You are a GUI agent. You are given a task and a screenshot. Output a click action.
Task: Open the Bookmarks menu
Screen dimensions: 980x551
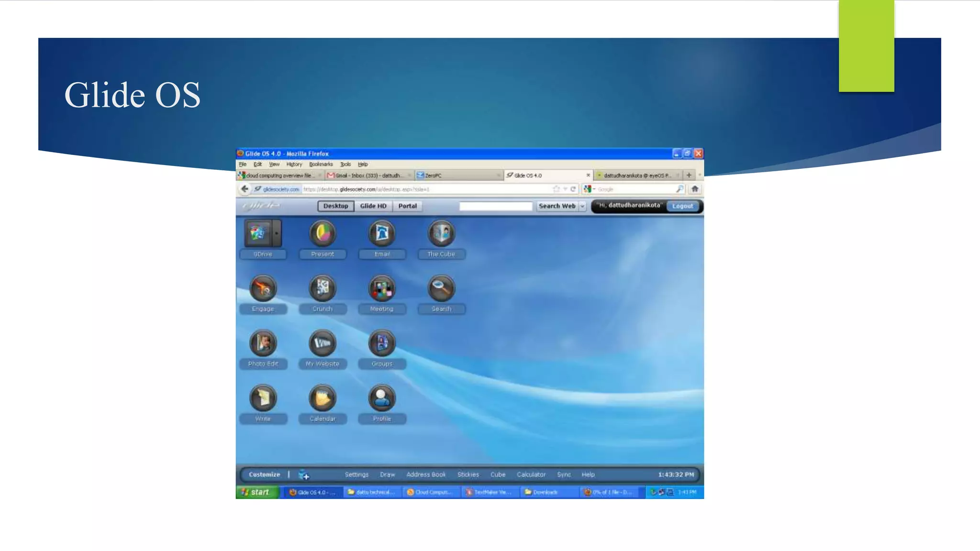tap(321, 164)
